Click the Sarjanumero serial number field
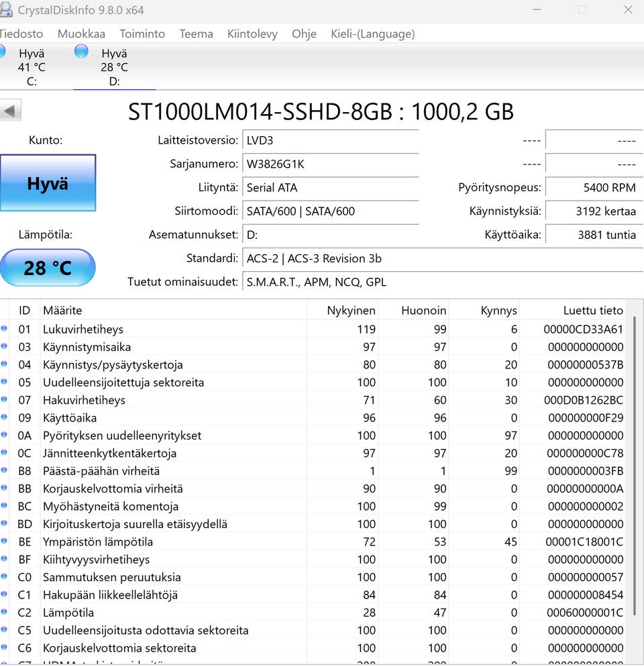The width and height of the screenshot is (644, 667). pos(330,164)
